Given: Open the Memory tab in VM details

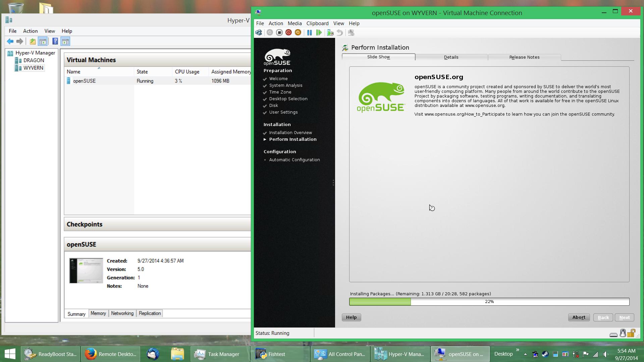Looking at the screenshot, I should coord(98,313).
